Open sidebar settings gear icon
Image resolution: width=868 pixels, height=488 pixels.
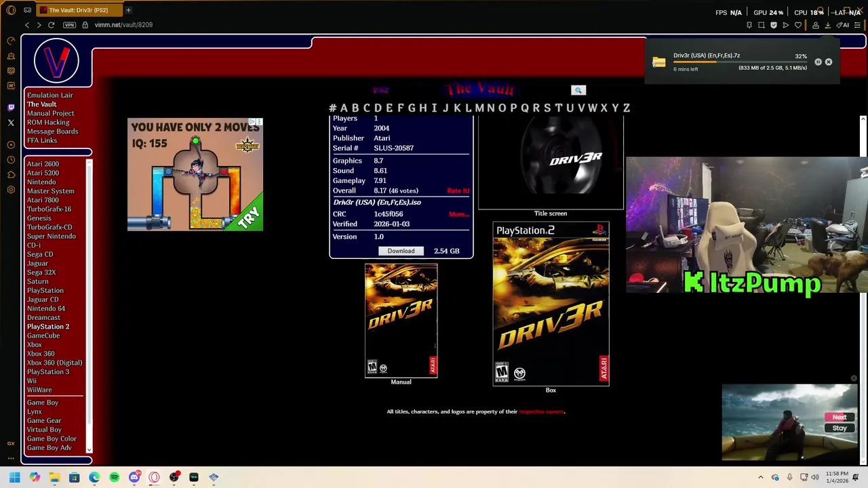11,189
